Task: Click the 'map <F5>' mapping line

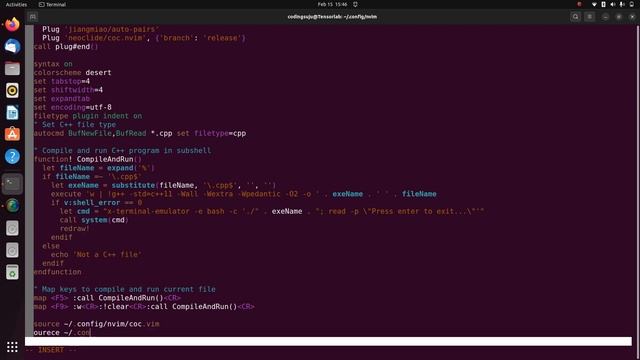Action: 107,298
